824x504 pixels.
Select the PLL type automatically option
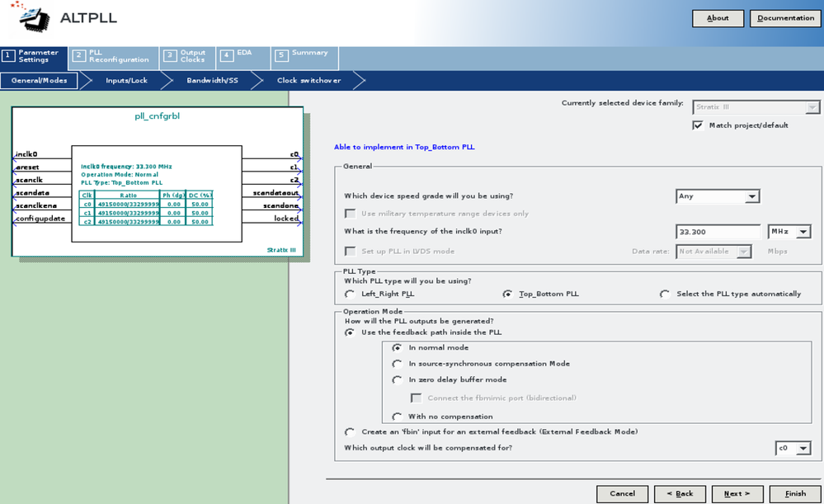(666, 294)
